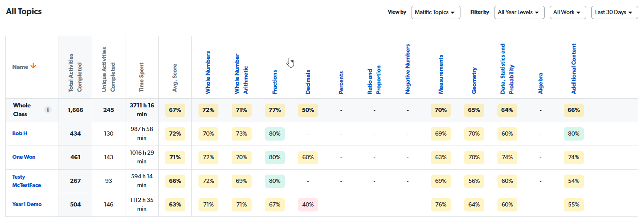
Task: Click the Measurements column header
Action: (441, 74)
